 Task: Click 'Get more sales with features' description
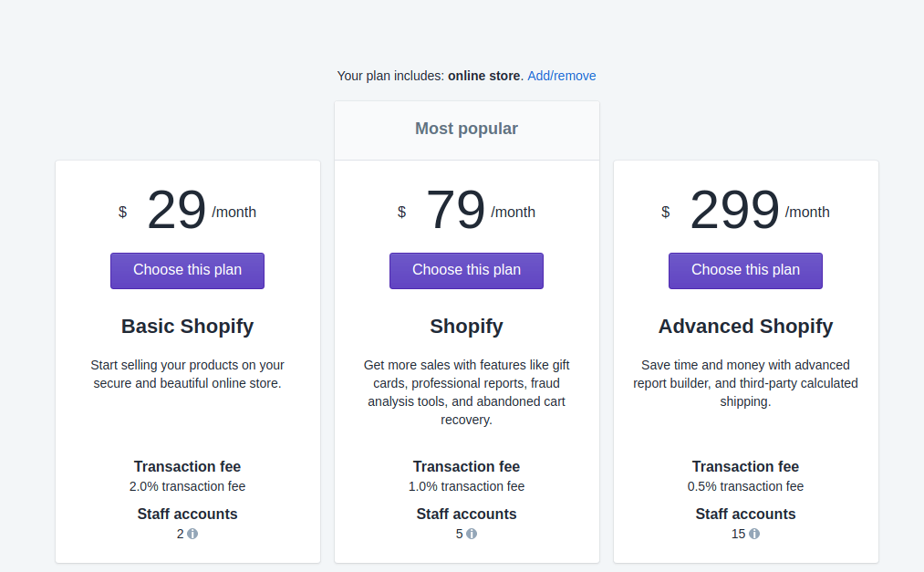pyautogui.click(x=466, y=392)
